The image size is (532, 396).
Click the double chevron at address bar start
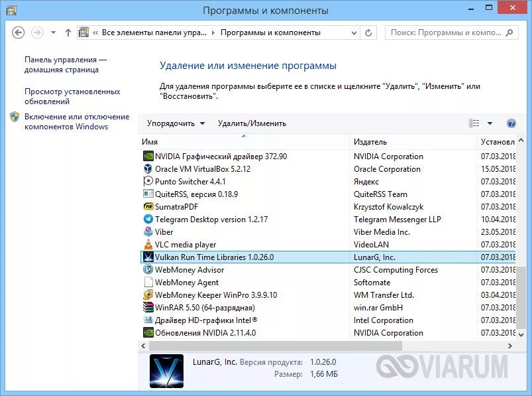95,33
